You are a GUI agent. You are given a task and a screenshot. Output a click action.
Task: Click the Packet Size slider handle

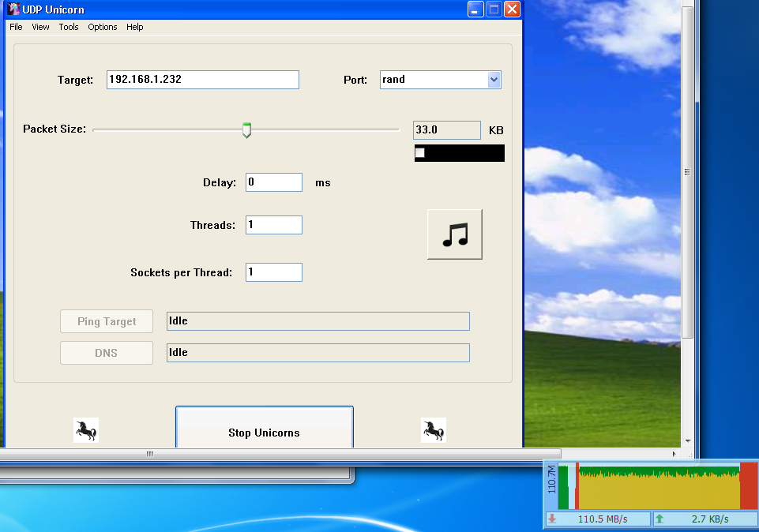click(x=247, y=130)
